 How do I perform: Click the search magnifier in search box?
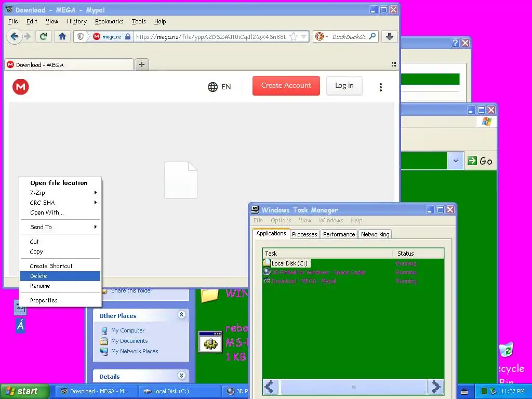point(372,36)
